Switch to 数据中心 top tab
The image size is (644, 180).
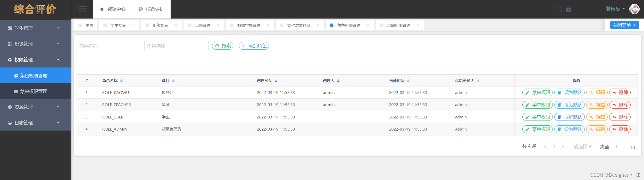tap(113, 9)
